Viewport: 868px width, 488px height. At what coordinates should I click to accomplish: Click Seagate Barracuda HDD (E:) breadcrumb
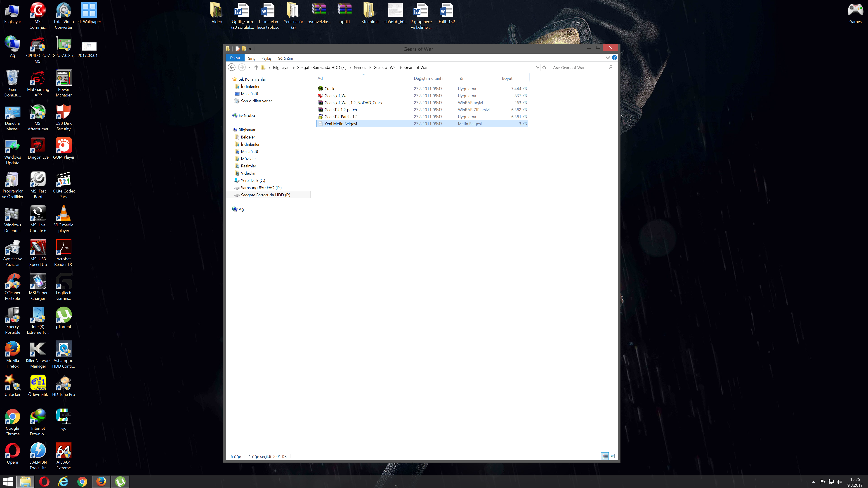point(321,68)
